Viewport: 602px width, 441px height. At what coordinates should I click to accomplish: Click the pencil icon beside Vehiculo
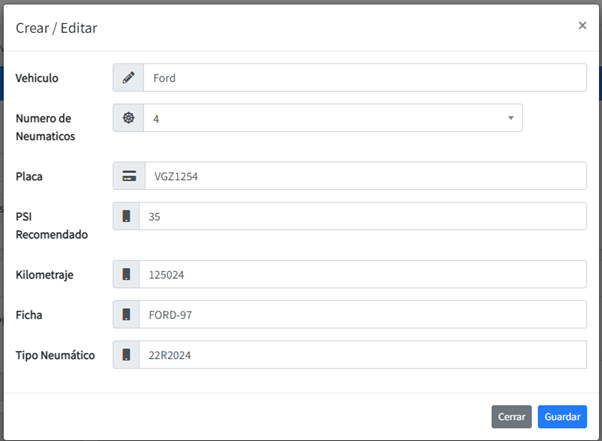point(128,78)
